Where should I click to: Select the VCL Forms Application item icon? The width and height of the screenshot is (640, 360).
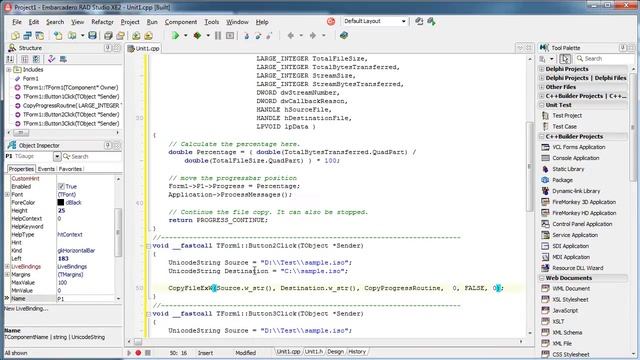[545, 147]
